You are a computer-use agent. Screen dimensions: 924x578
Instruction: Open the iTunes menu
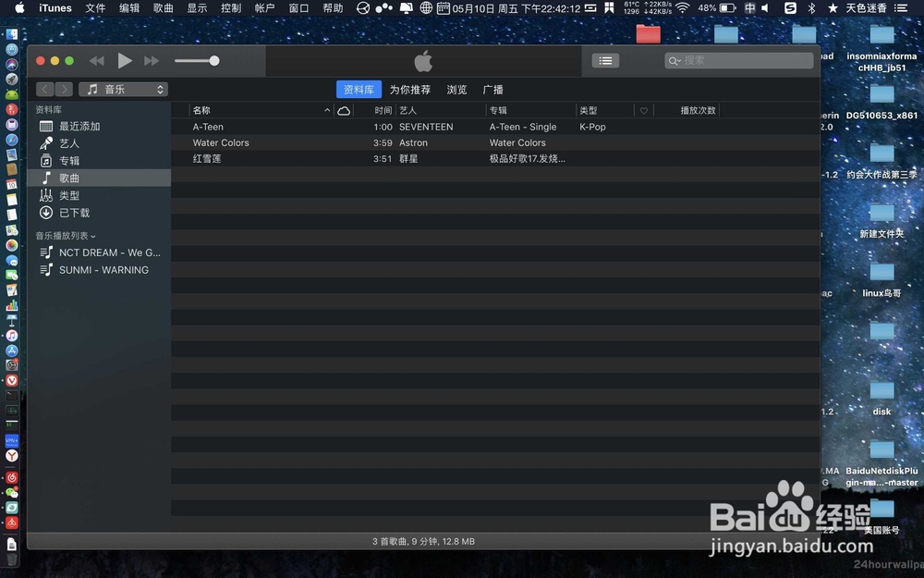[55, 8]
